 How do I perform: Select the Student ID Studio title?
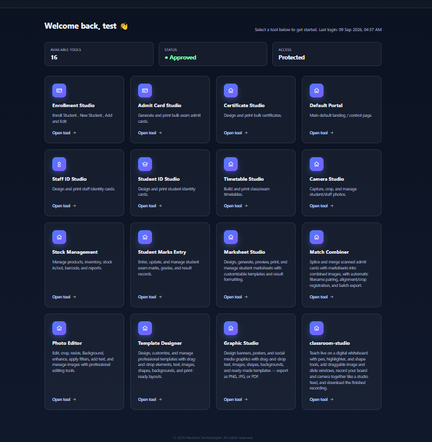point(159,179)
